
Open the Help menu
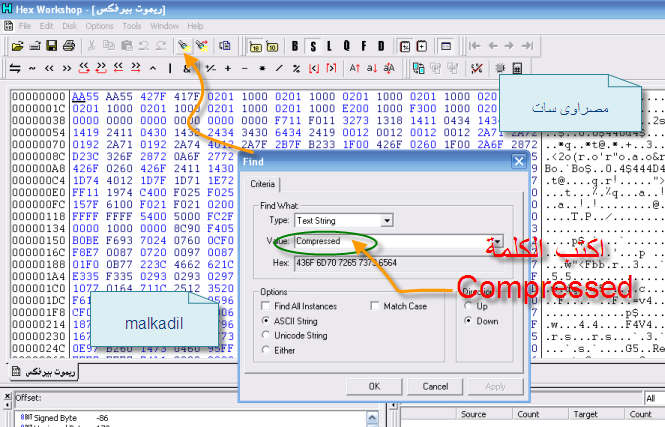click(196, 26)
